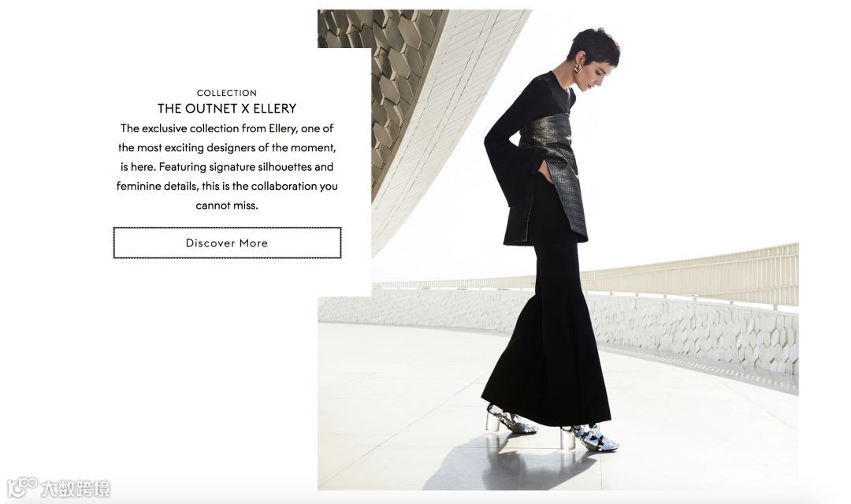This screenshot has height=504, width=851.
Task: Click the model's rear clear-heel shoe
Action: 510,420
